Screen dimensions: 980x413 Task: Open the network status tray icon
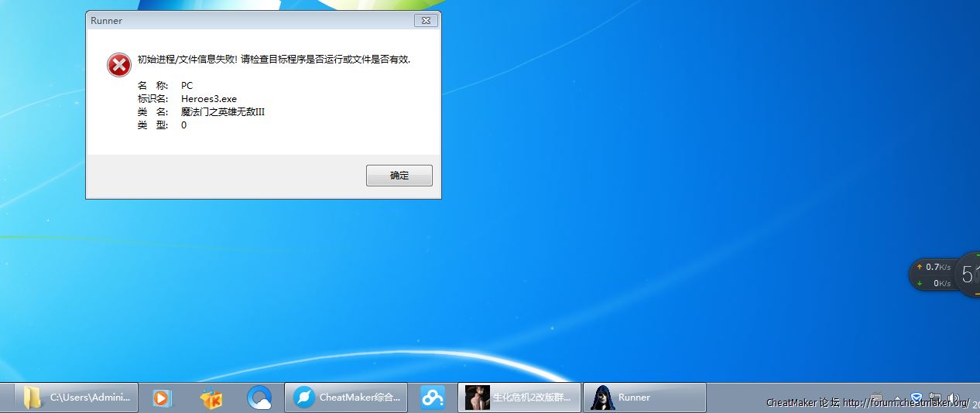935,398
